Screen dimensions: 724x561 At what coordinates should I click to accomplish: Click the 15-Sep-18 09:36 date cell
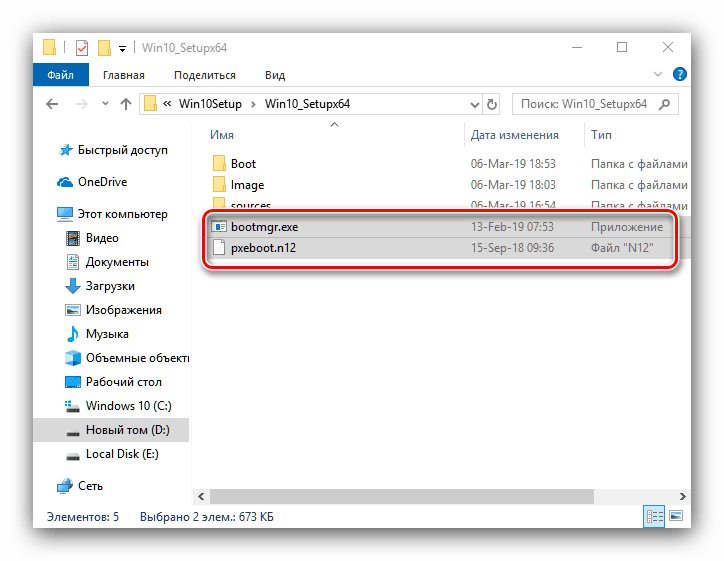point(512,248)
